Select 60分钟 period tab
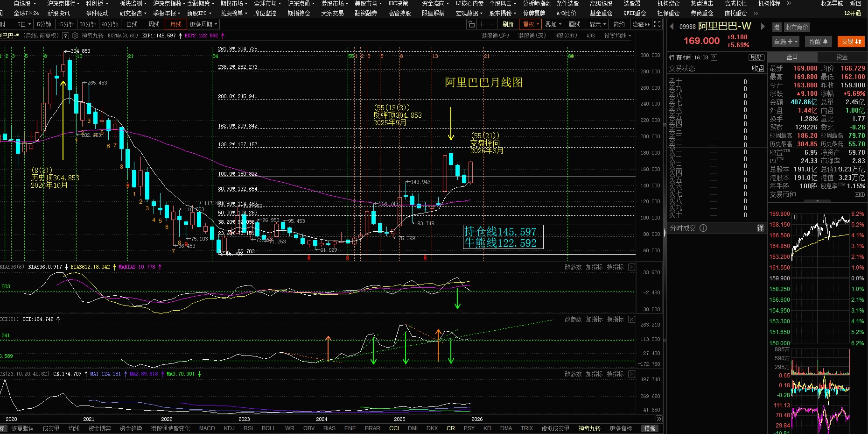Viewport: 868px width, 434px height. (x=110, y=24)
